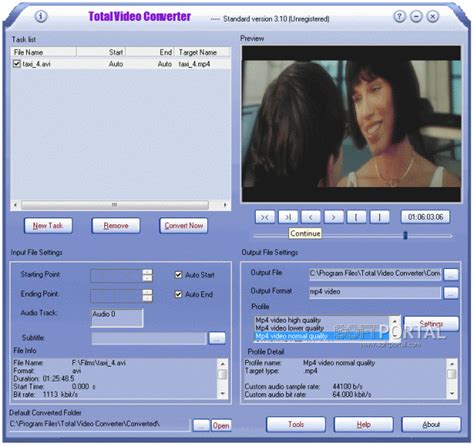This screenshot has width=474, height=447.
Task: Click the File Name column header
Action: pyautogui.click(x=44, y=52)
